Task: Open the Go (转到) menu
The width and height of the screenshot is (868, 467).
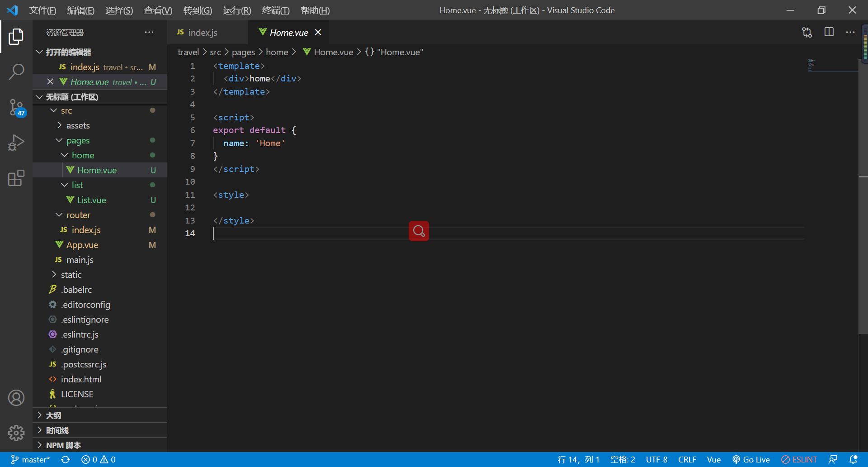Action: 198,10
